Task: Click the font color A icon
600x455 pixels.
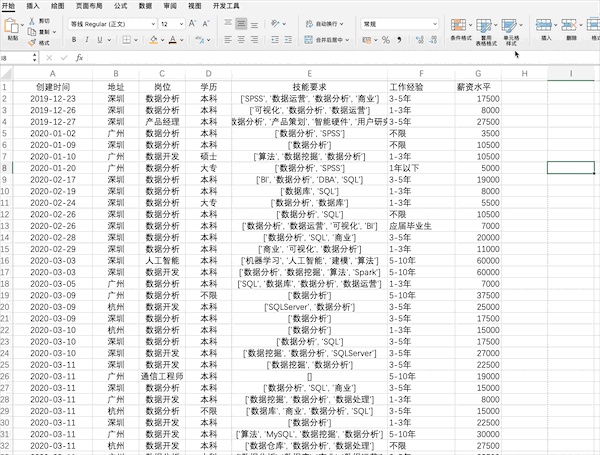Action: coord(173,40)
